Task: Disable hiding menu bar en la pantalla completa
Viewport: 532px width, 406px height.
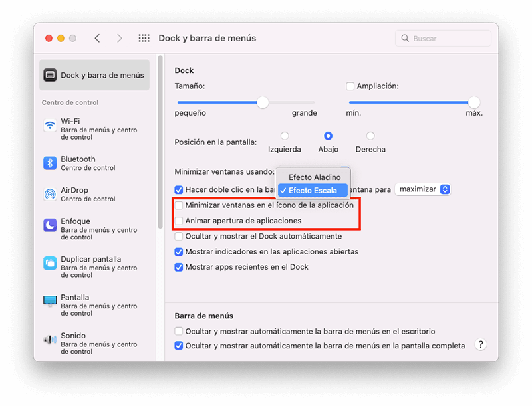Action: (178, 346)
